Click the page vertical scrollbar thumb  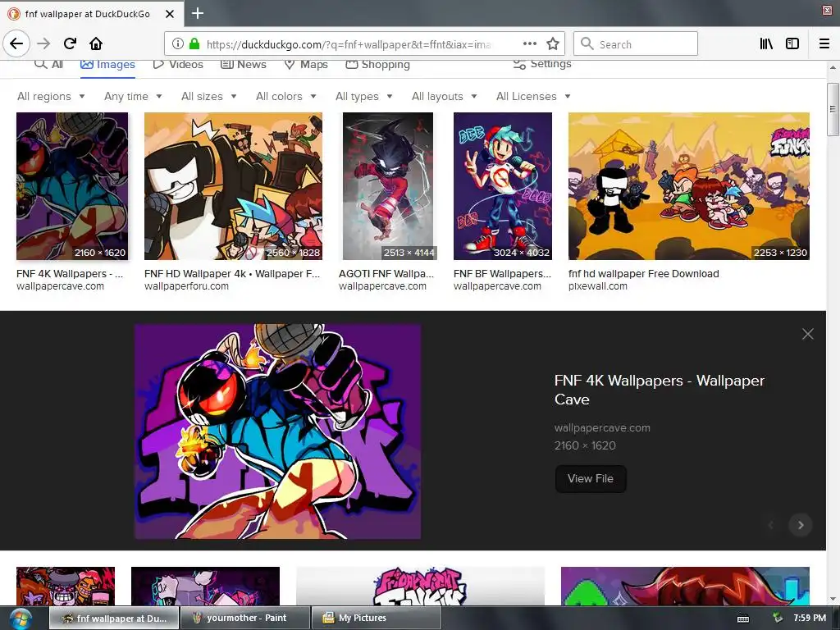tap(832, 109)
